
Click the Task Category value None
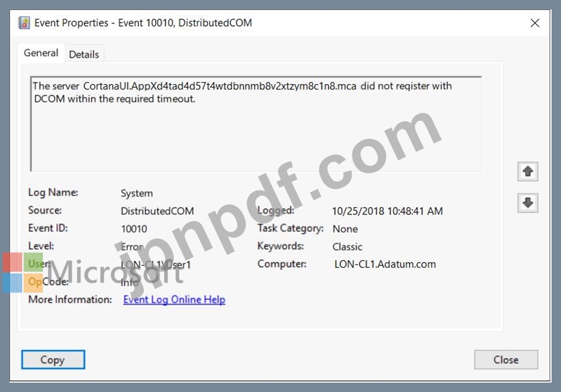(x=345, y=228)
